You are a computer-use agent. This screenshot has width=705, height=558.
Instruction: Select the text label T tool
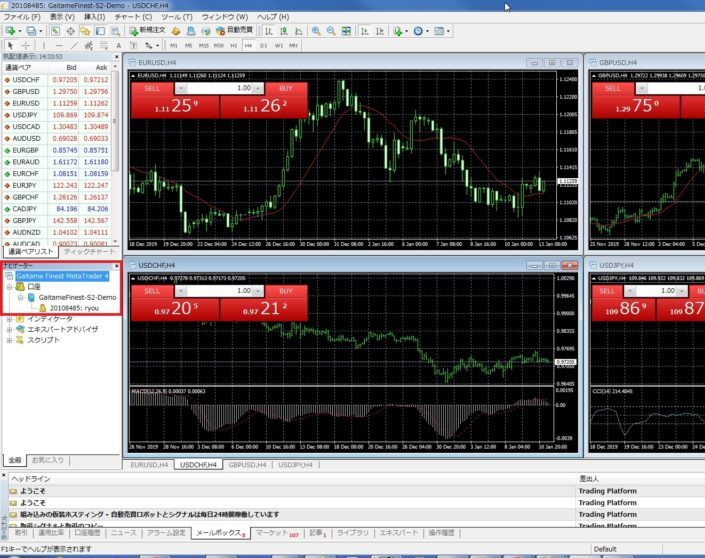(x=134, y=45)
